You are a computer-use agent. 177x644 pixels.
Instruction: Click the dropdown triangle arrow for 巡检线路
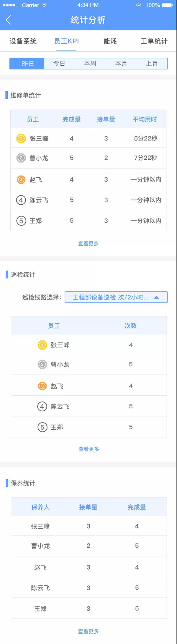point(156,297)
